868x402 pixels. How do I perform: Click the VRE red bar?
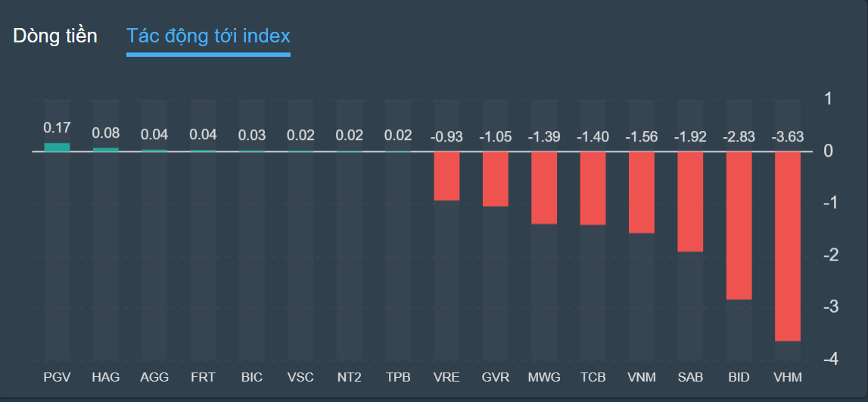(x=446, y=176)
